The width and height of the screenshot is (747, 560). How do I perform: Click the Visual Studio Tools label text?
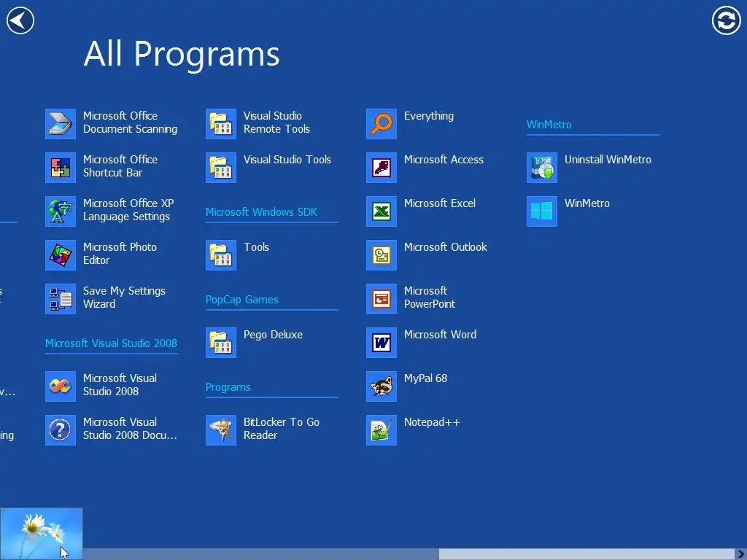click(x=287, y=160)
